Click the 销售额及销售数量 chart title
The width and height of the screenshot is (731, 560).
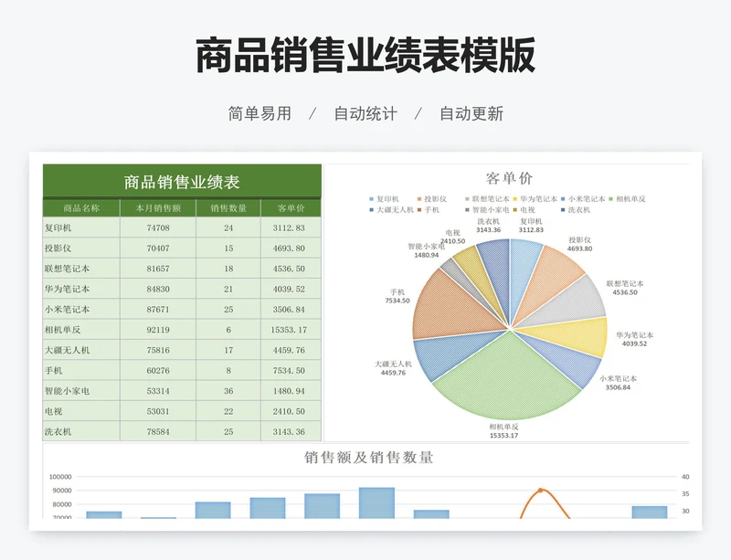click(369, 458)
